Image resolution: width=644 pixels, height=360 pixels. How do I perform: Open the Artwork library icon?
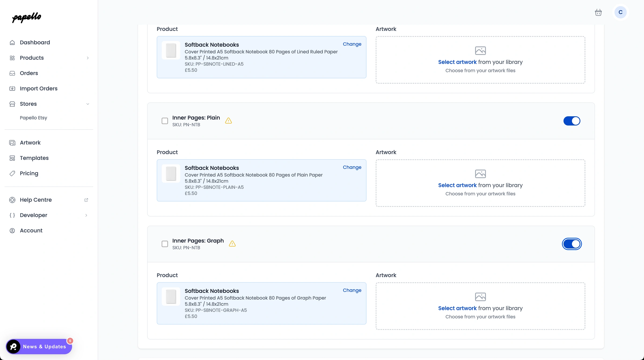click(x=12, y=142)
